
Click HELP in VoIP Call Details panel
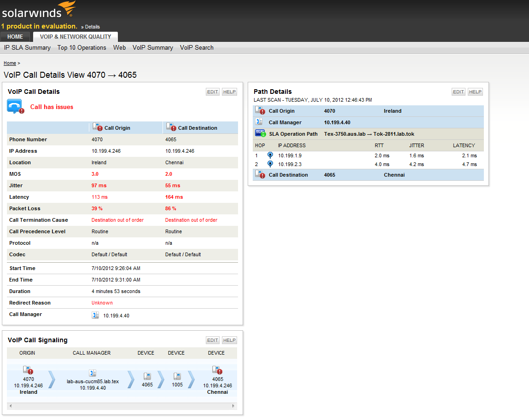tap(229, 92)
